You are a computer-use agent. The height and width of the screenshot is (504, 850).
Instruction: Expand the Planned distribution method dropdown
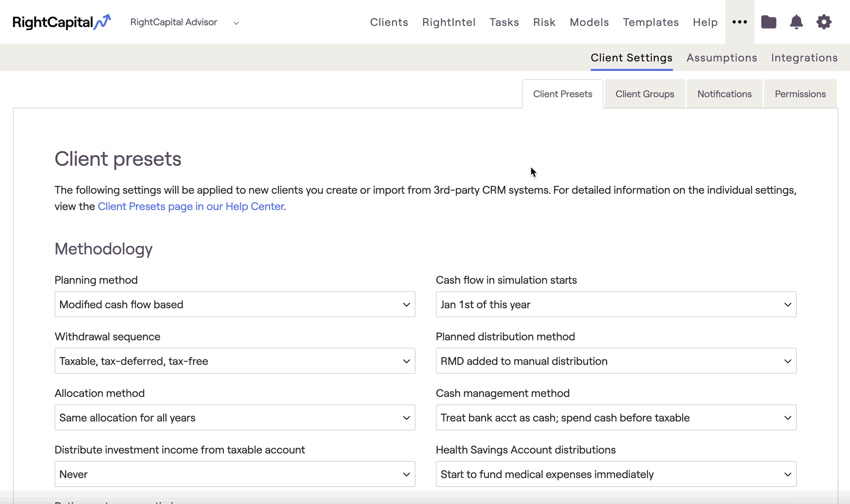point(616,361)
